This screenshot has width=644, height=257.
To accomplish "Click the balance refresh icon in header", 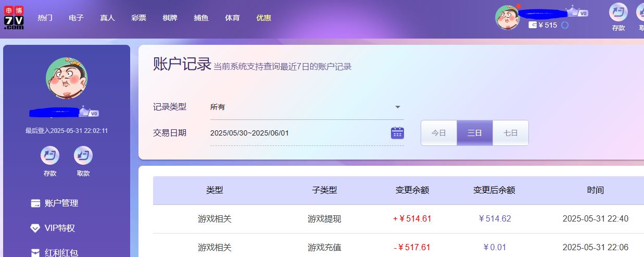I will [x=565, y=25].
